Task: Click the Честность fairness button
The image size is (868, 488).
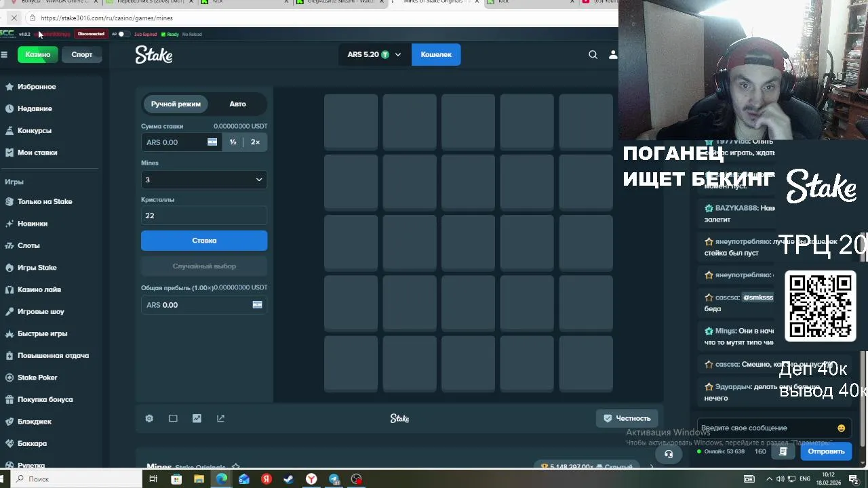Action: [627, 418]
